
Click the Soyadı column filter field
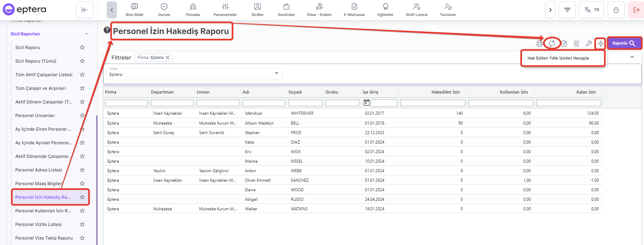coord(305,103)
